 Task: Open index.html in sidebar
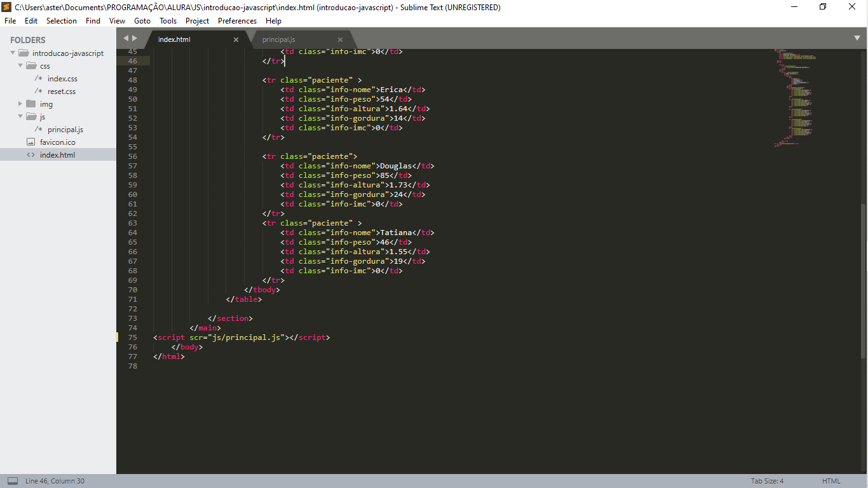(x=58, y=155)
